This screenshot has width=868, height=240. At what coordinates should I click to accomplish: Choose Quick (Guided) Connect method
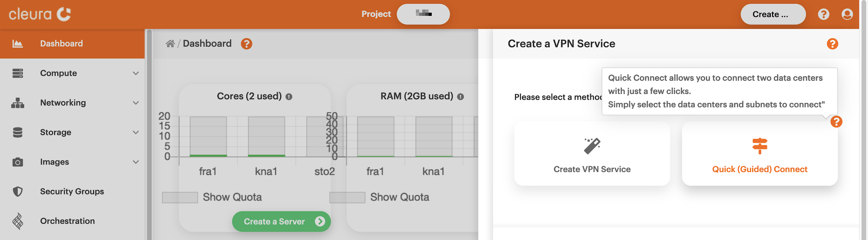click(759, 154)
